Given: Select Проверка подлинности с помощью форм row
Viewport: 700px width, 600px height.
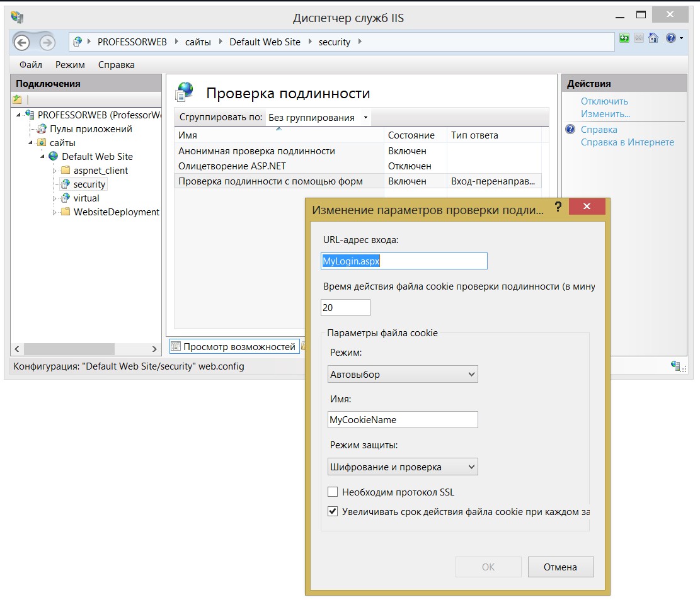Looking at the screenshot, I should coord(358,181).
